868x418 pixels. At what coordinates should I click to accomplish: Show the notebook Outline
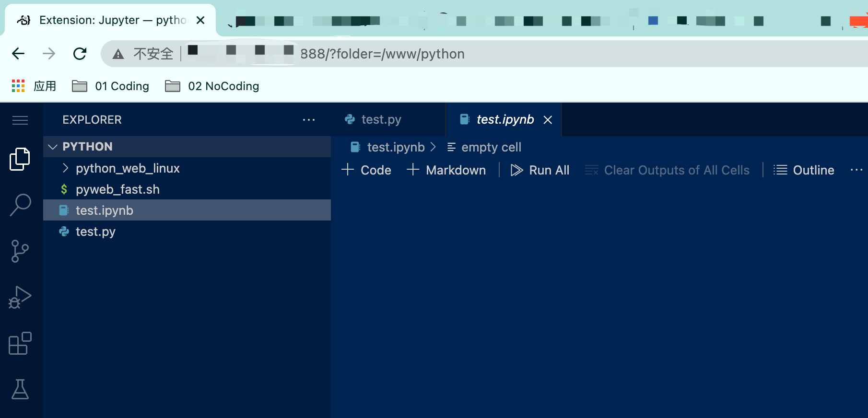[804, 170]
